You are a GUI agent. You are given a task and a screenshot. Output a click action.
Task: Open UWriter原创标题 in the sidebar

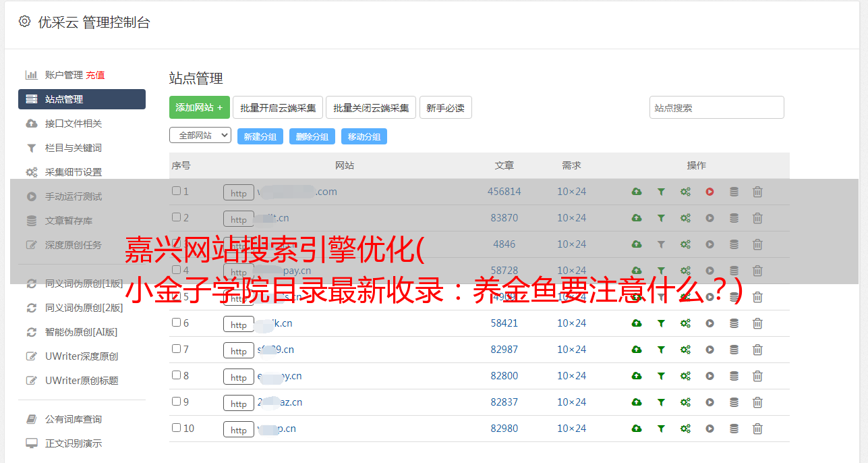pos(82,381)
